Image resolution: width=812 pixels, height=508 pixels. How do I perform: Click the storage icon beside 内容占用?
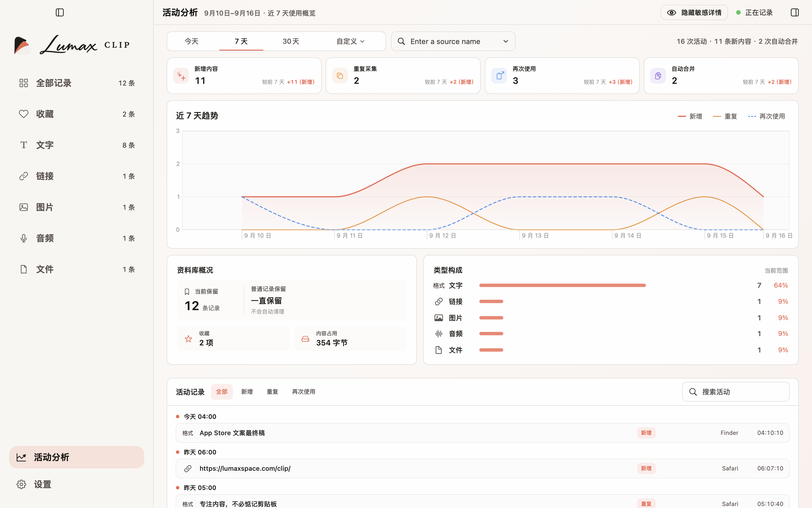tap(305, 339)
